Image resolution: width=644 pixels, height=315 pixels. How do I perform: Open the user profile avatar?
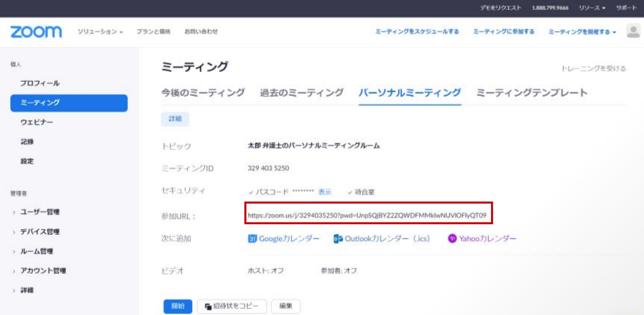point(633,31)
